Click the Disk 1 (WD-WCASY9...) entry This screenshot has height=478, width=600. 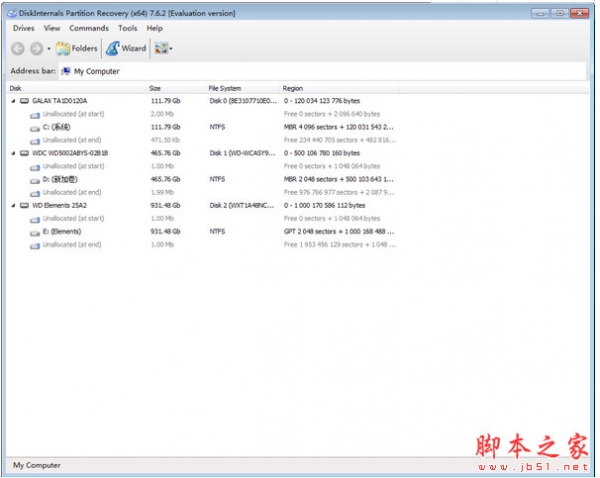coord(242,153)
